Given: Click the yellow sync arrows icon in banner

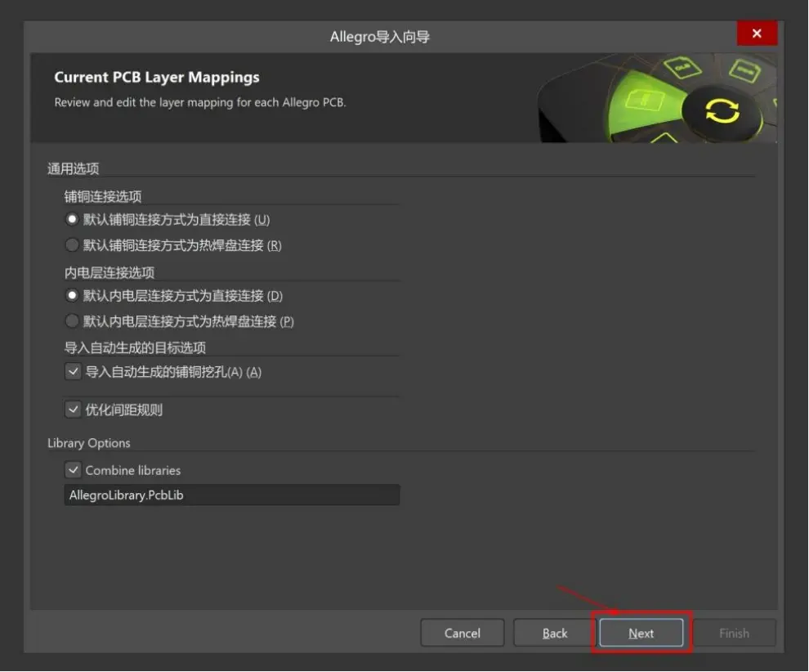Looking at the screenshot, I should [722, 111].
